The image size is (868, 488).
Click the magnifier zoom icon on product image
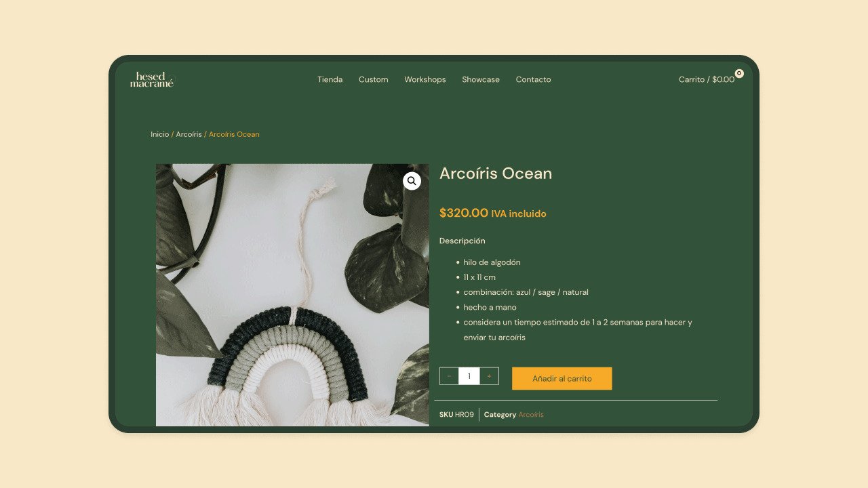412,181
